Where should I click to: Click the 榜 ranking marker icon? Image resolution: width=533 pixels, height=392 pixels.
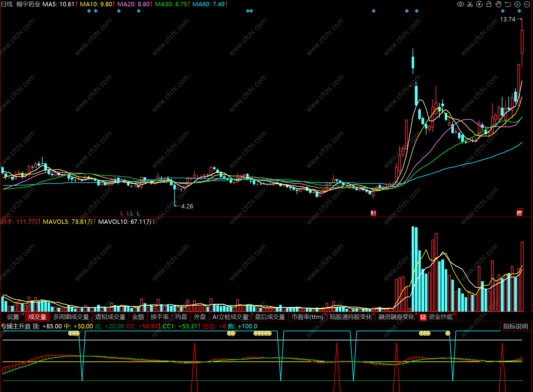(519, 213)
